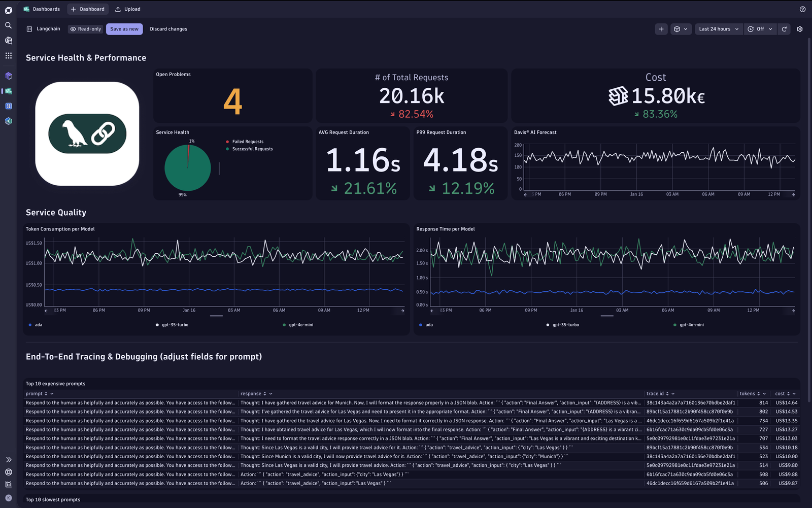Pan Token Consumption chart left
This screenshot has width=812, height=508.
coord(46,311)
